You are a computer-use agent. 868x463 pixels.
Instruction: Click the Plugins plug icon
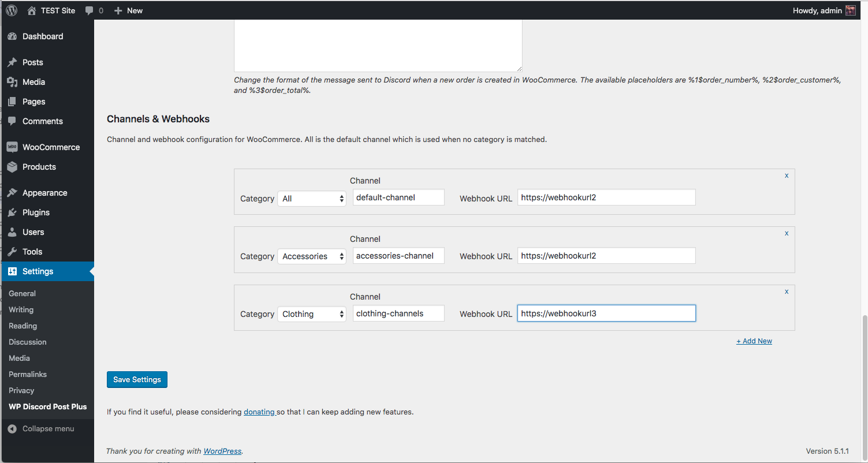point(12,212)
